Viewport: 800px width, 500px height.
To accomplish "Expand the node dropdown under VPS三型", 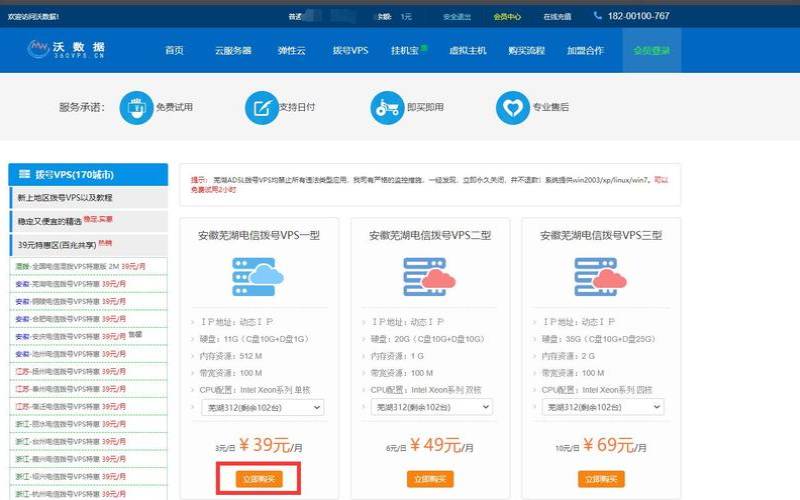I will tap(606, 407).
